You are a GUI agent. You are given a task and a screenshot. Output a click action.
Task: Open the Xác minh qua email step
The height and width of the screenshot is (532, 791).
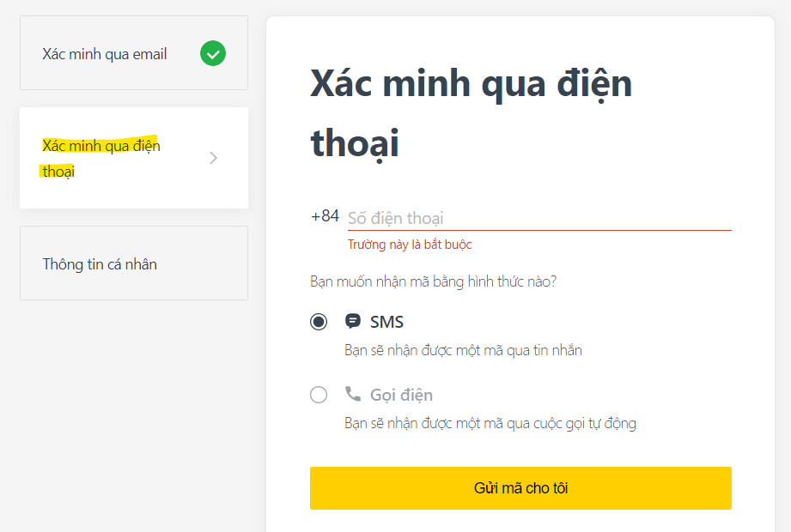pyautogui.click(x=105, y=54)
